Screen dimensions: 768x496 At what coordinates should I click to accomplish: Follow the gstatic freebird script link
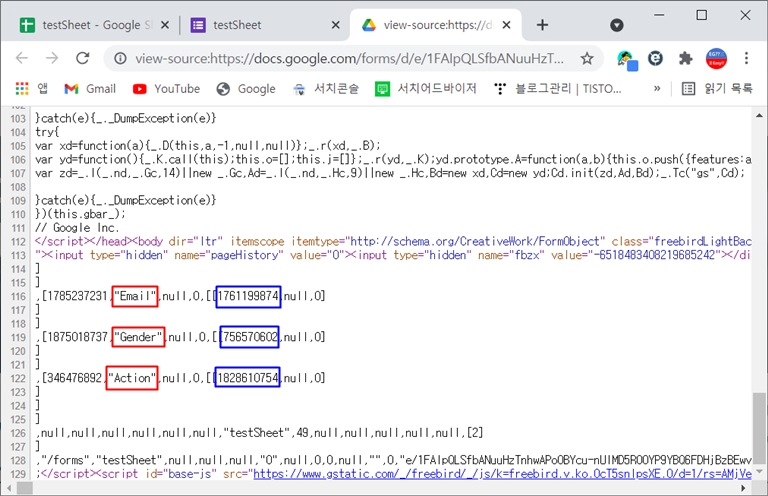click(502, 474)
